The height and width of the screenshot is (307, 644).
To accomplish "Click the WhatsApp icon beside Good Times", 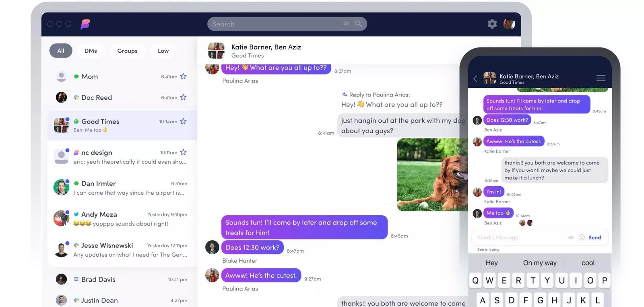I will point(76,122).
